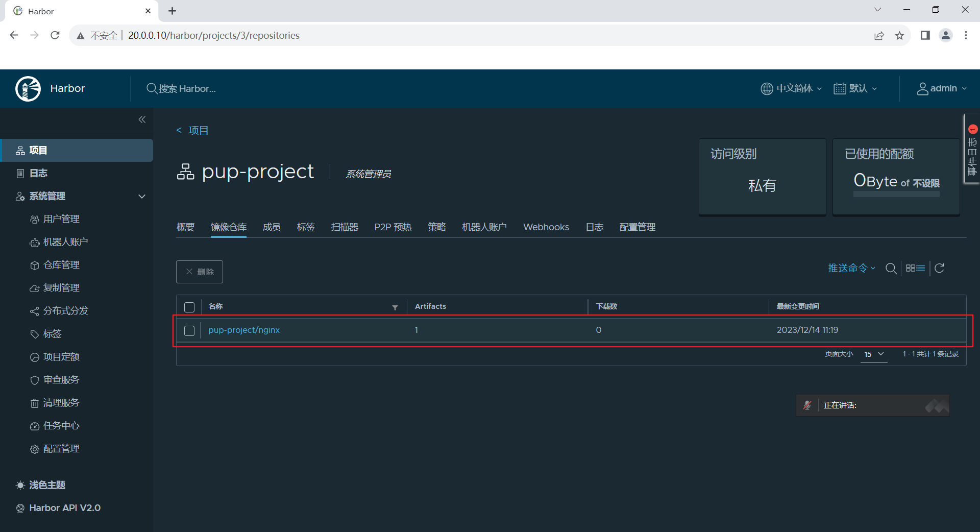
Task: Open Chrome three-dot menu
Action: pos(966,35)
